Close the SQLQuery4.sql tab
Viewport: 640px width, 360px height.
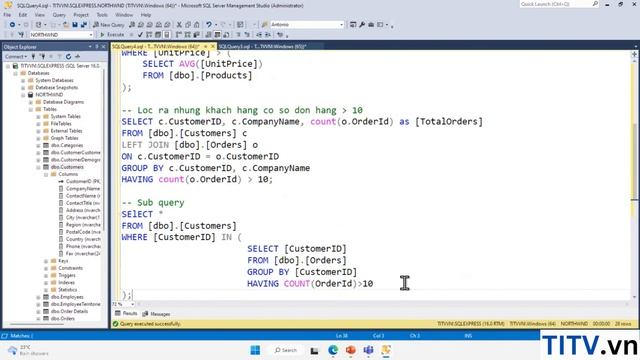[x=212, y=47]
